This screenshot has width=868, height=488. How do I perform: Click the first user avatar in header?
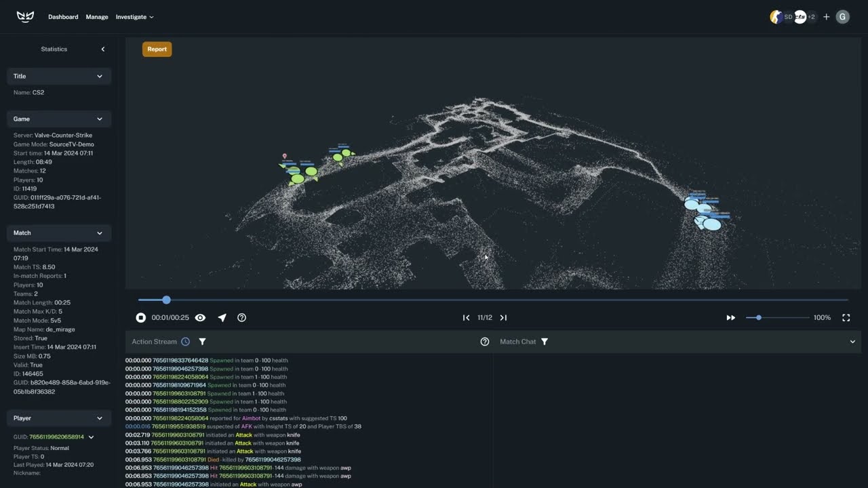click(x=776, y=17)
